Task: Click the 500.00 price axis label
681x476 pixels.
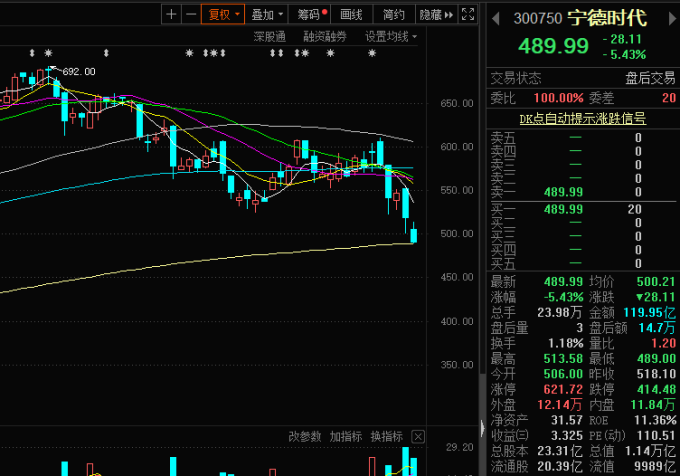Action: pyautogui.click(x=457, y=234)
